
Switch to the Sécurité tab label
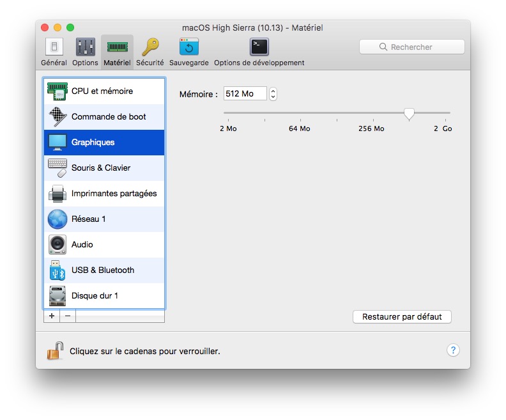(150, 63)
